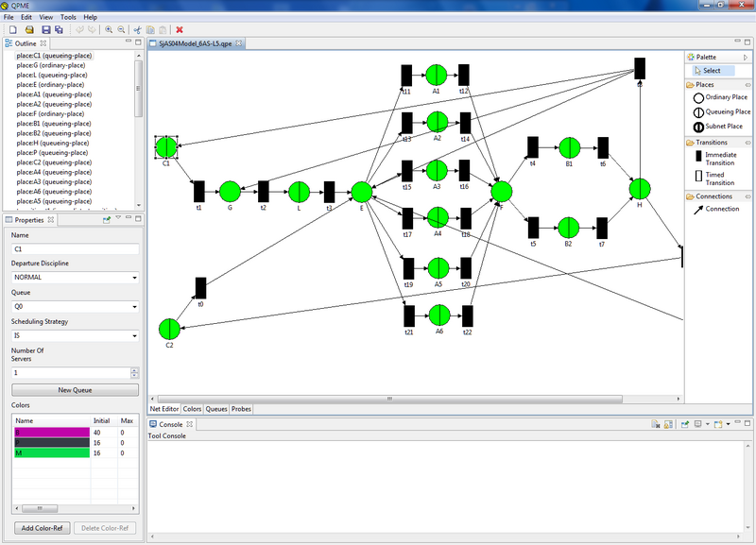Collapse the Transitions palette group
The width and height of the screenshot is (756, 545).
pos(712,143)
